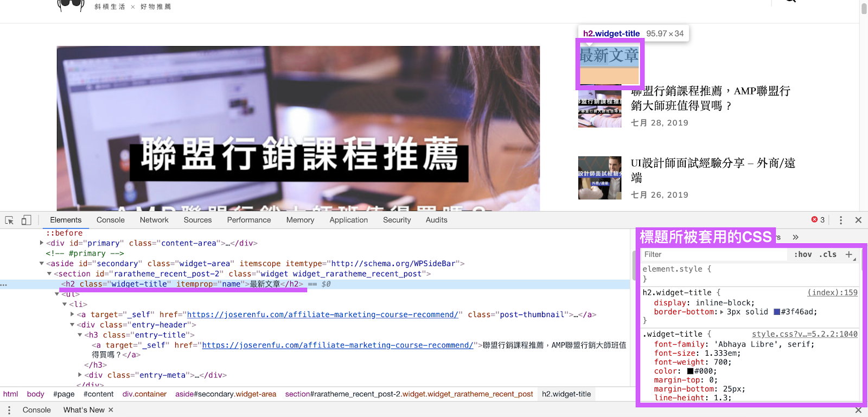Image resolution: width=868 pixels, height=417 pixels.
Task: Select the highlighted h2 widget-title DOM row
Action: (x=315, y=284)
